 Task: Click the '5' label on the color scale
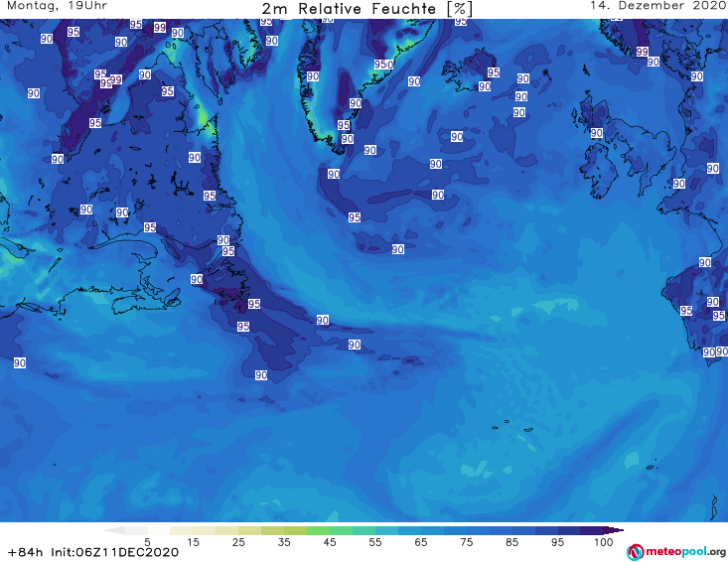click(147, 542)
